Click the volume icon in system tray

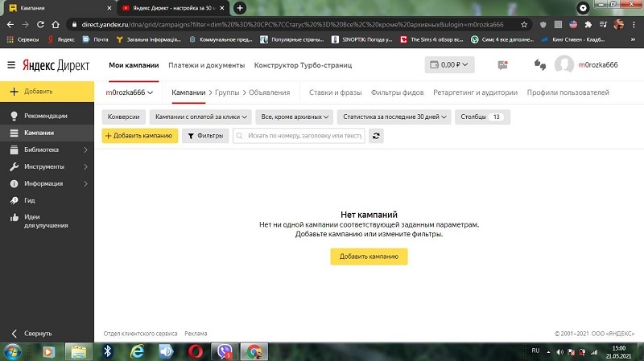click(559, 352)
